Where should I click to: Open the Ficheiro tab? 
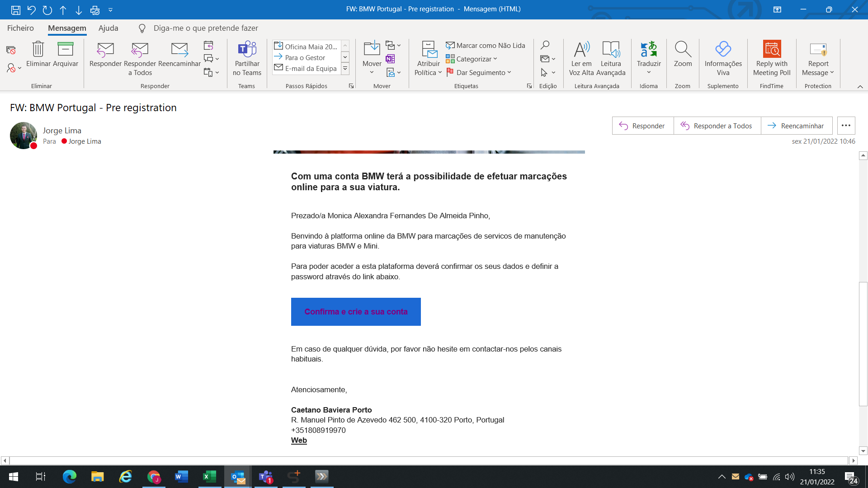click(x=20, y=28)
